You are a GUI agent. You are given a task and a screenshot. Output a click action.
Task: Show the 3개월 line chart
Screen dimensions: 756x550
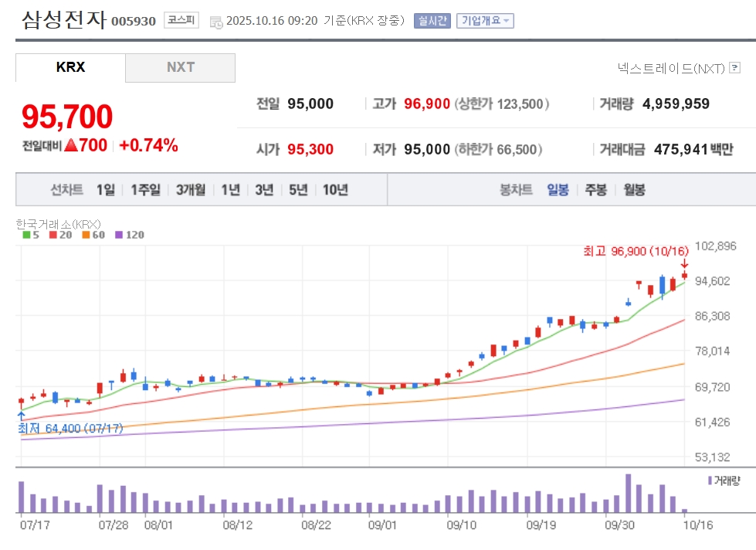coord(190,190)
